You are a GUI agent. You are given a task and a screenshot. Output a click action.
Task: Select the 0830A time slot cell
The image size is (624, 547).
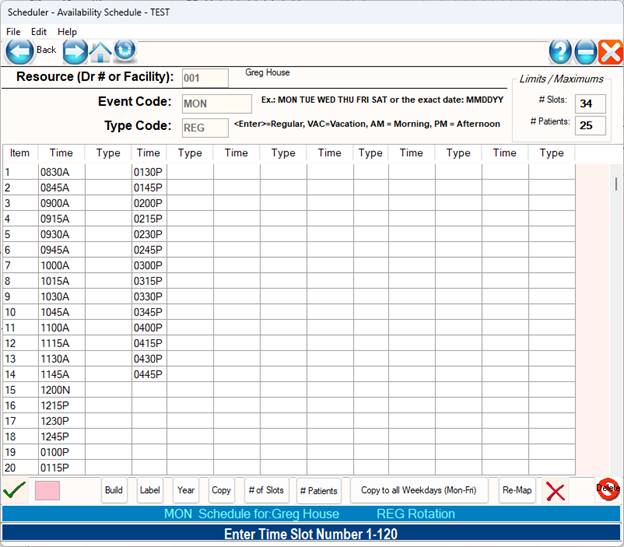[59, 171]
